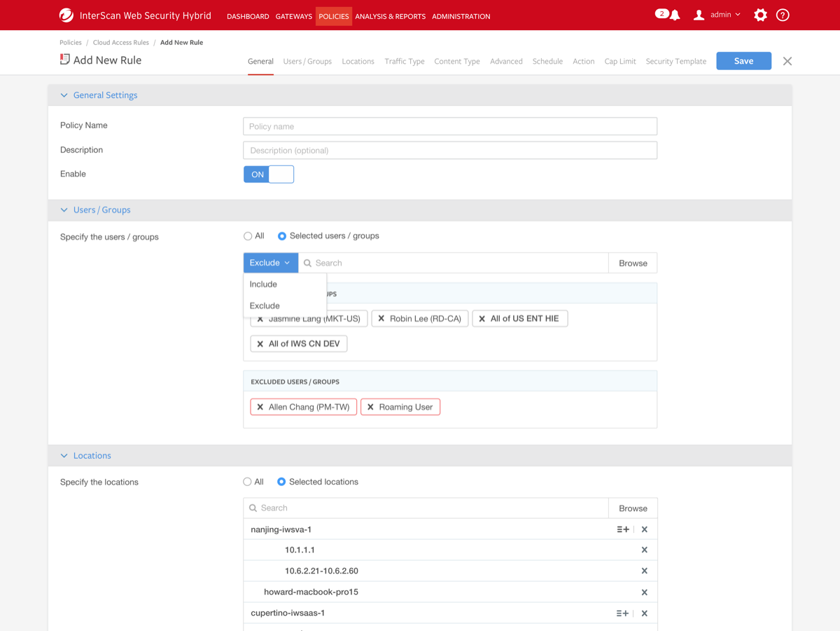Close the Add New Rule panel
Screen dimensions: 840x631
[x=787, y=61]
